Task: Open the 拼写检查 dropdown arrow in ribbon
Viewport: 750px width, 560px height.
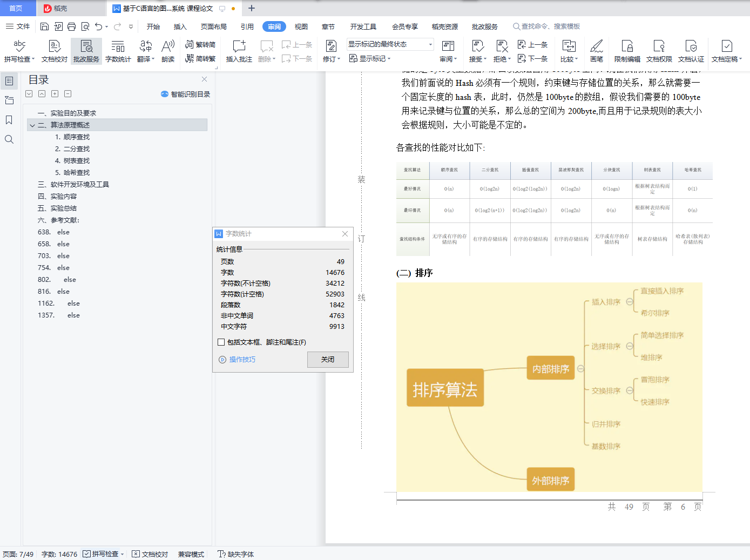Action: tap(33, 59)
